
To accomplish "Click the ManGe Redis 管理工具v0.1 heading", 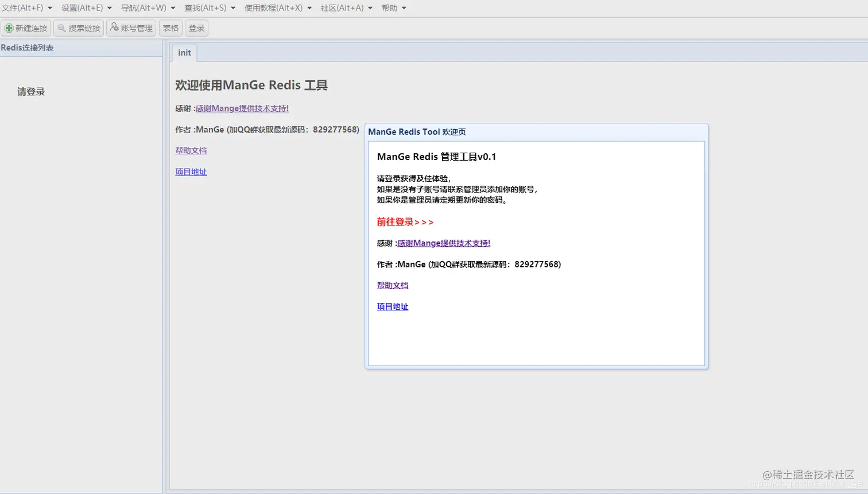I will (436, 157).
